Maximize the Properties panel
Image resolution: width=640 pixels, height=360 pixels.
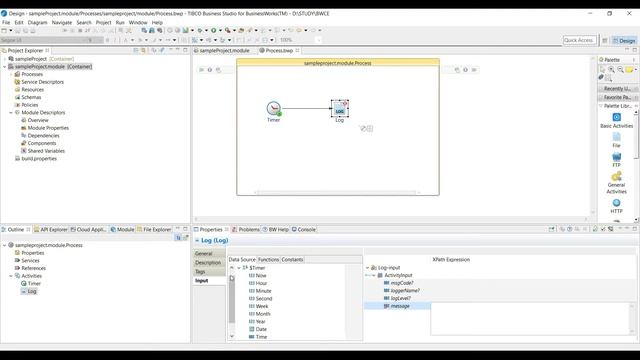(x=635, y=229)
